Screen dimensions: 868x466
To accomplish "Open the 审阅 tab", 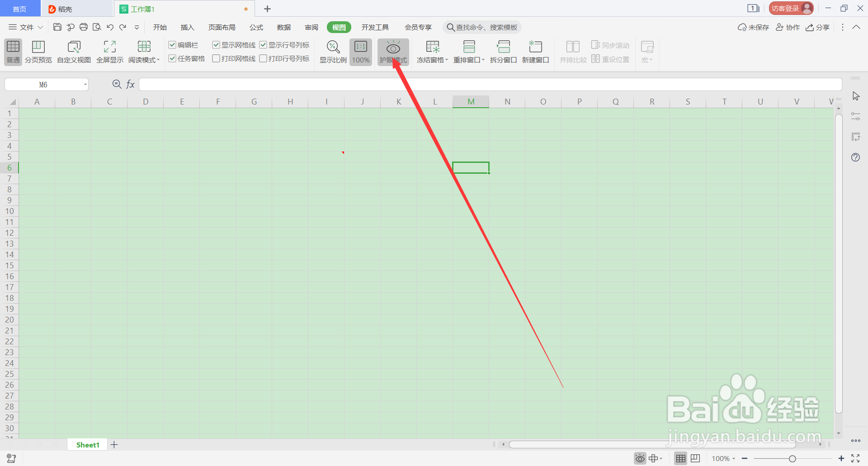I will coord(311,27).
